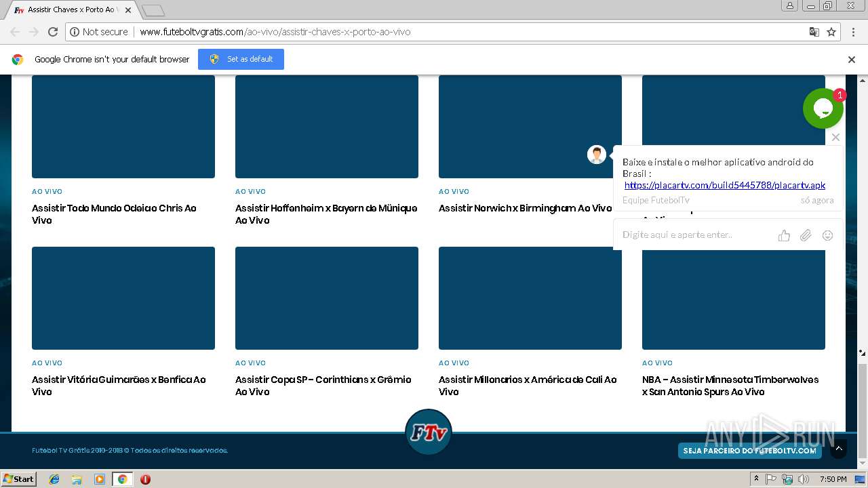The height and width of the screenshot is (488, 868).
Task: Select the Timberwolves x Spurs thumbnail
Action: pyautogui.click(x=734, y=298)
